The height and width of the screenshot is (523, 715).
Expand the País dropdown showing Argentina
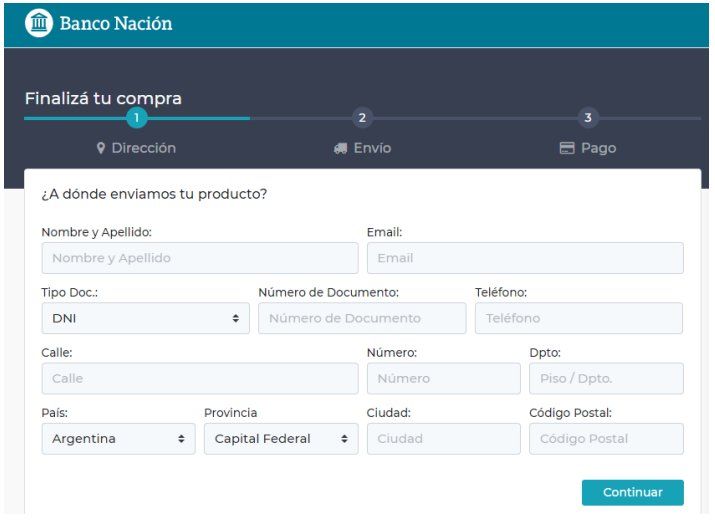[118, 439]
